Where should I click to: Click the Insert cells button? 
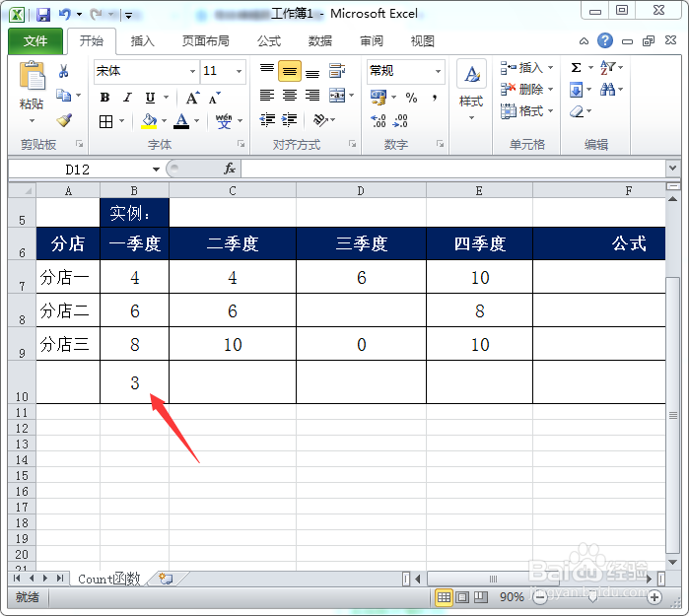point(521,68)
